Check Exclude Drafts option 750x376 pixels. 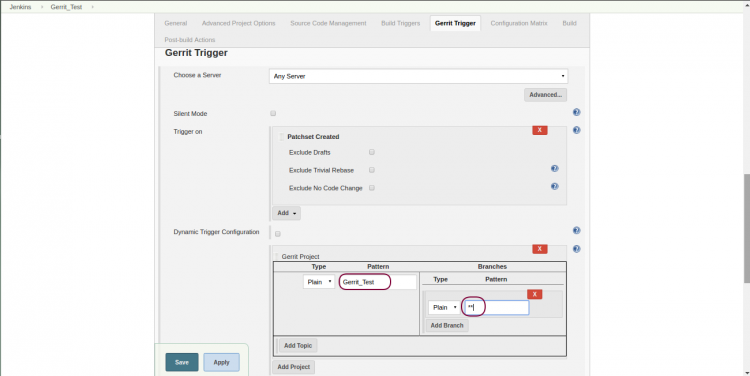(x=372, y=152)
